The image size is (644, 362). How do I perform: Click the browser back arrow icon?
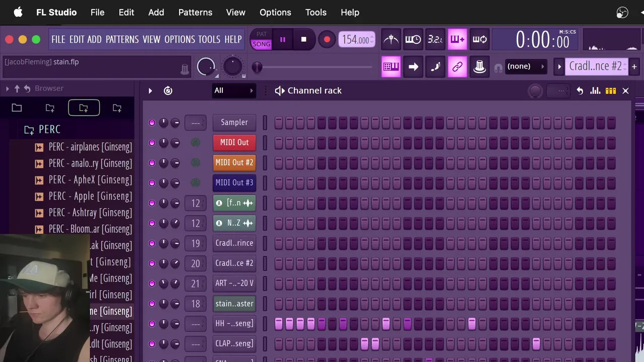(27, 88)
